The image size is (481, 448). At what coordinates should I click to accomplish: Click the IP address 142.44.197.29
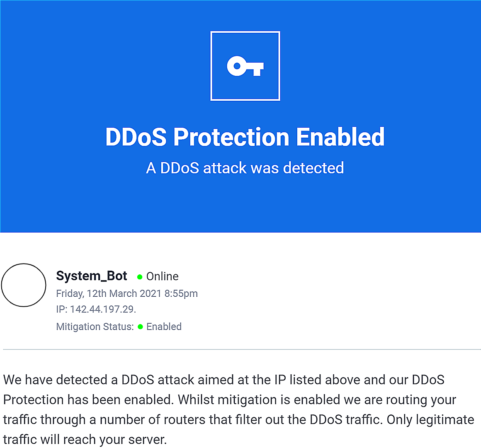tap(103, 309)
